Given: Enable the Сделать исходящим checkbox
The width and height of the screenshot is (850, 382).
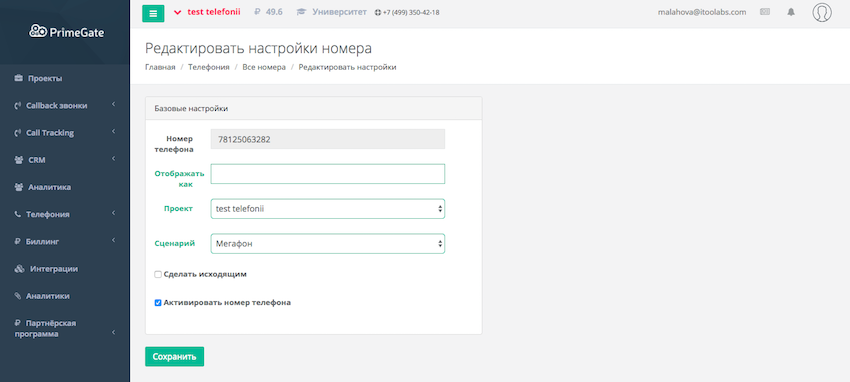Looking at the screenshot, I should click(x=158, y=275).
